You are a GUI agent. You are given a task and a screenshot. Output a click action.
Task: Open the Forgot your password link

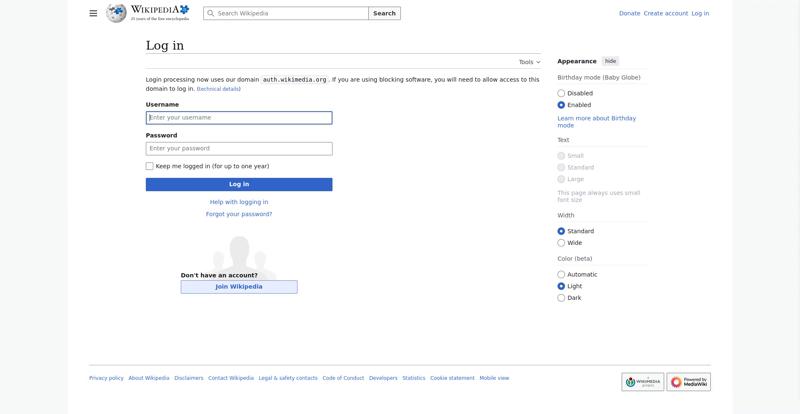pyautogui.click(x=239, y=214)
